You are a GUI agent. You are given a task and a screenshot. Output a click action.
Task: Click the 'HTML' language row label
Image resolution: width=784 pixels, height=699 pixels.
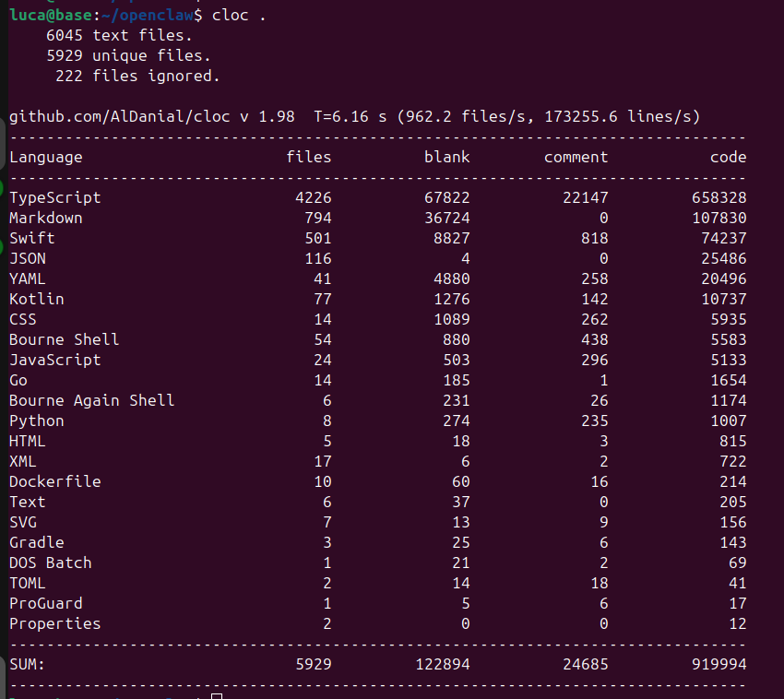(x=28, y=441)
